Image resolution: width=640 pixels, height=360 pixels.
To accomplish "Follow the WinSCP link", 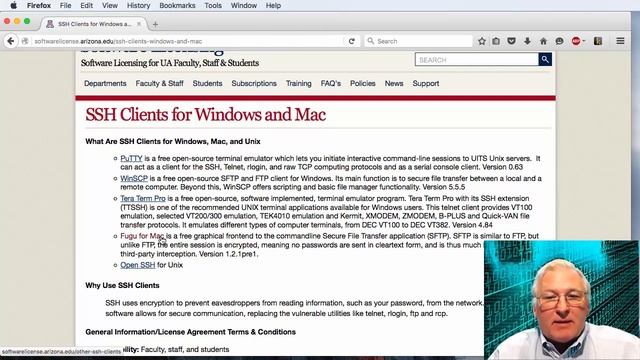I will 134,178.
